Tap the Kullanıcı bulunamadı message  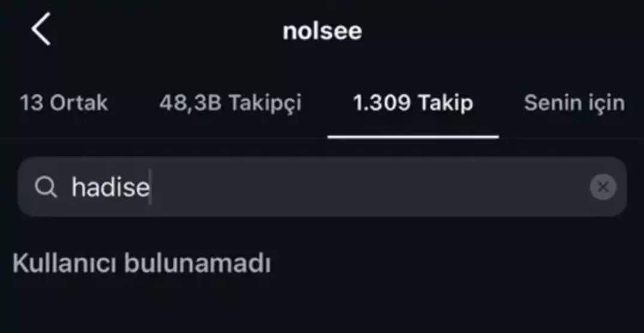coord(142,264)
